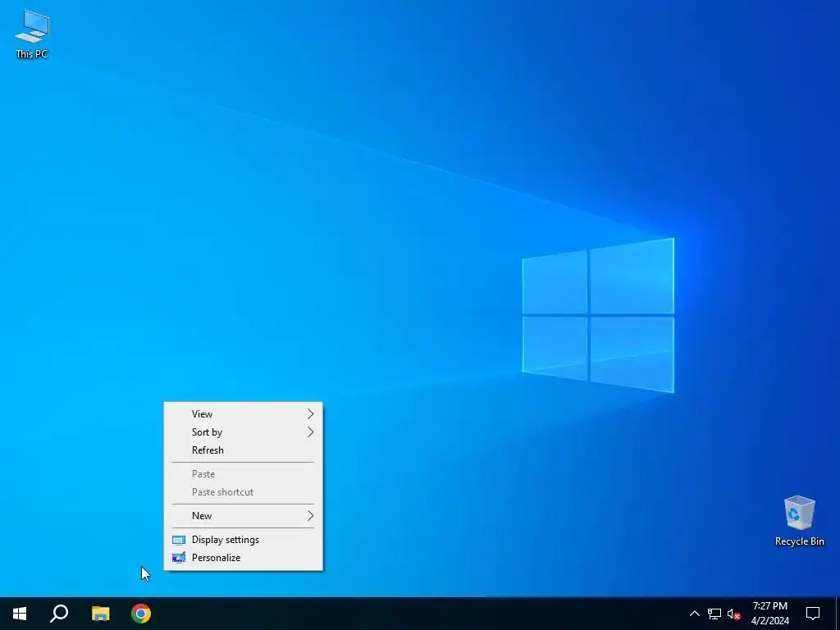The width and height of the screenshot is (840, 630).
Task: Click the icon beside Personalize
Action: pos(178,558)
